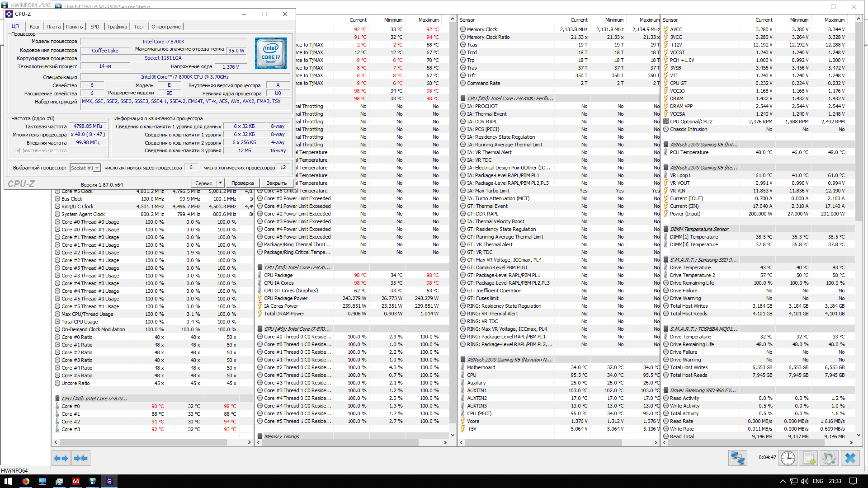Open Firefox from the taskbar
This screenshot has height=488, width=868.
point(26,481)
